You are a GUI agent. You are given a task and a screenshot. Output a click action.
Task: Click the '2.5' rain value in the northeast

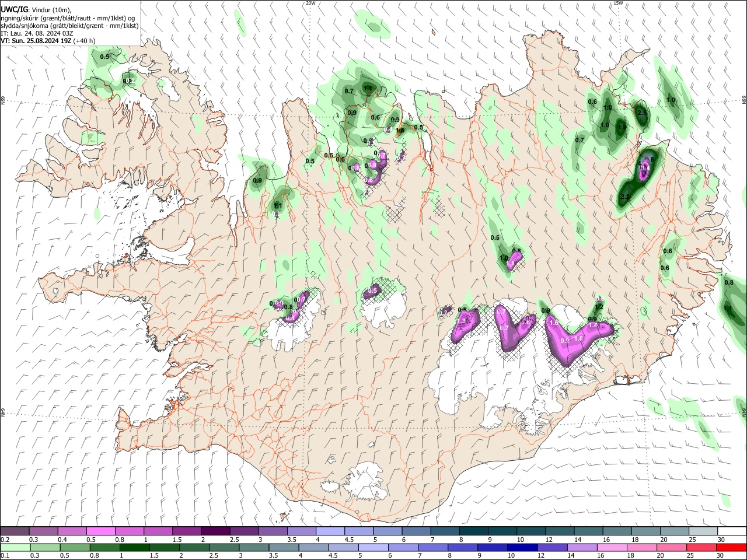tap(642, 113)
